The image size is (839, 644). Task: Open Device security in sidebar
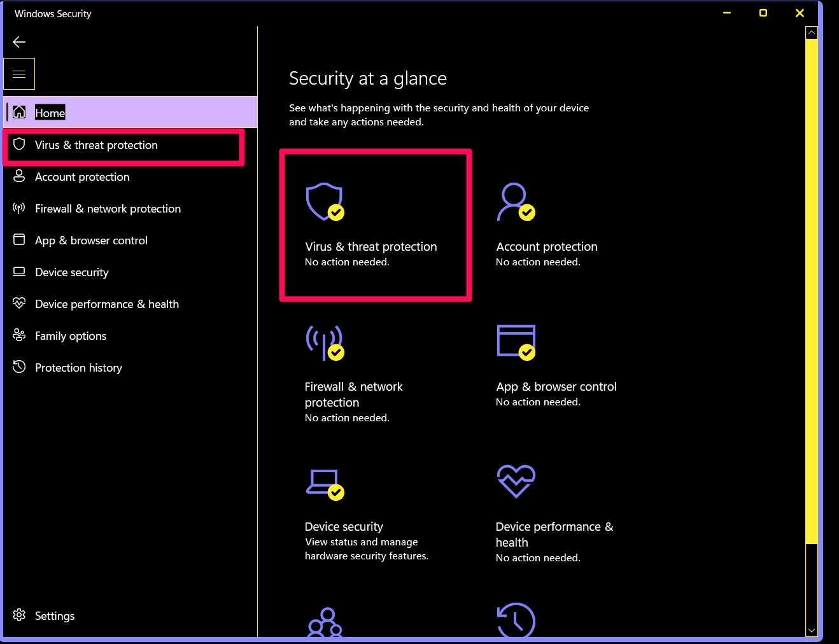130,272
